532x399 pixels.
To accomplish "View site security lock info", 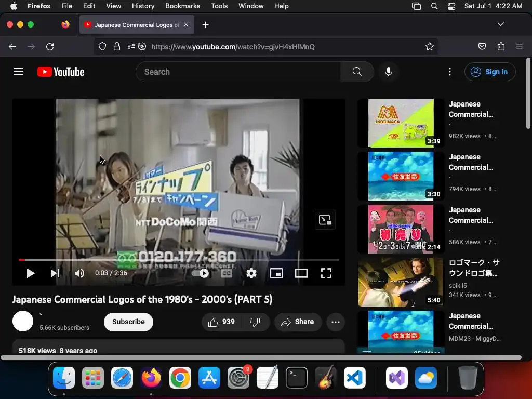I will pos(117,46).
